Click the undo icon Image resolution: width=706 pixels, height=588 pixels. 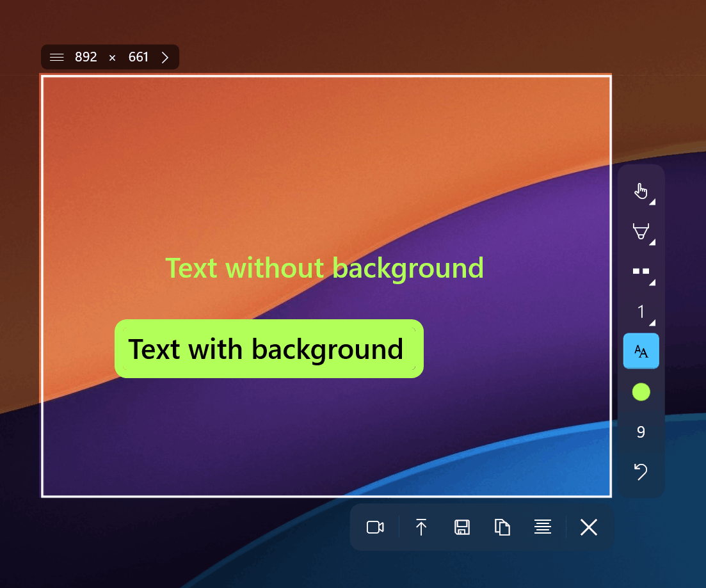[641, 472]
